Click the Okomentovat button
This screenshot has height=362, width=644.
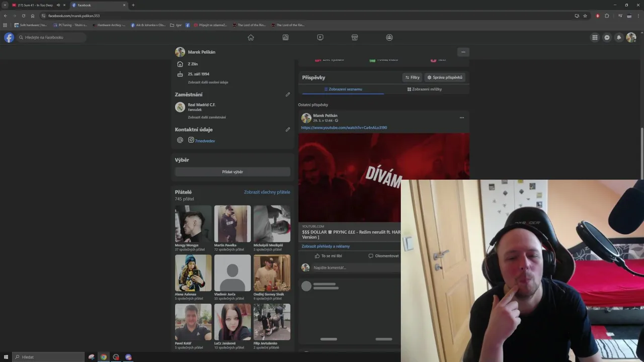tap(383, 256)
